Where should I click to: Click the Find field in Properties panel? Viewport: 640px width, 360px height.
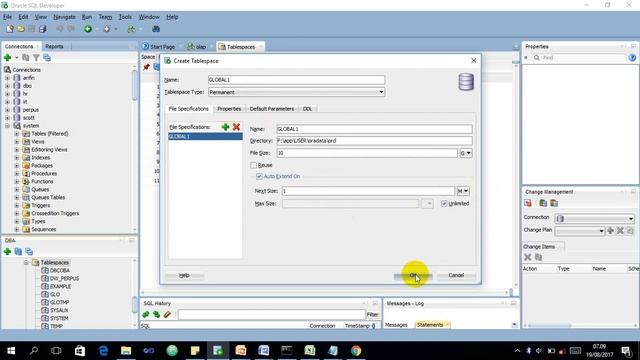point(583,58)
